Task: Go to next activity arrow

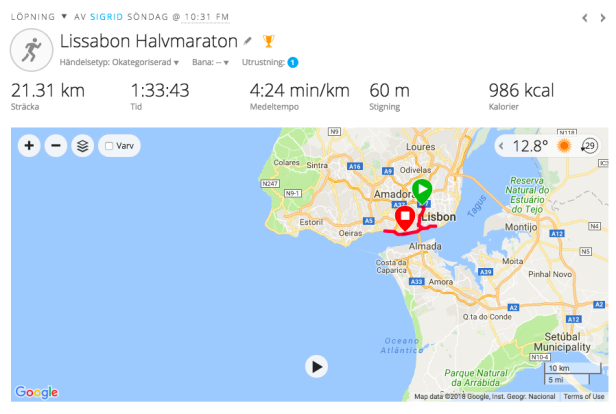Action: (x=603, y=18)
